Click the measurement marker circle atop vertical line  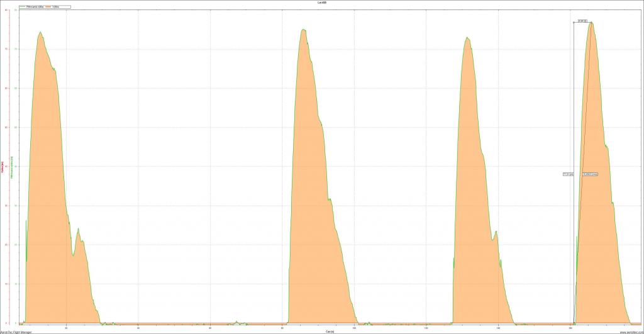(x=574, y=23)
